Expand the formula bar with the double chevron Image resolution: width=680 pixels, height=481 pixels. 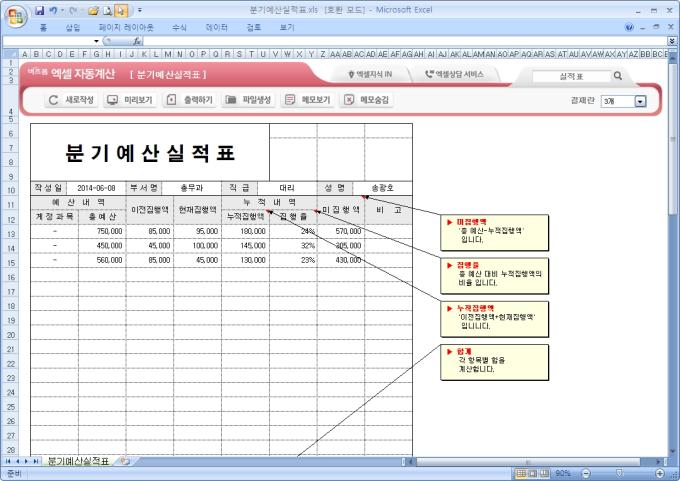click(x=671, y=41)
